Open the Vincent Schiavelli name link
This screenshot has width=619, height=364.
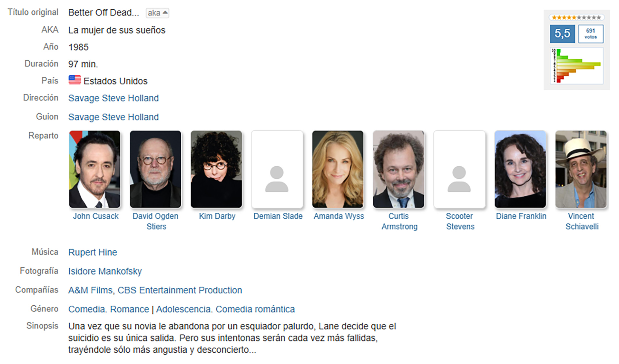[582, 221]
